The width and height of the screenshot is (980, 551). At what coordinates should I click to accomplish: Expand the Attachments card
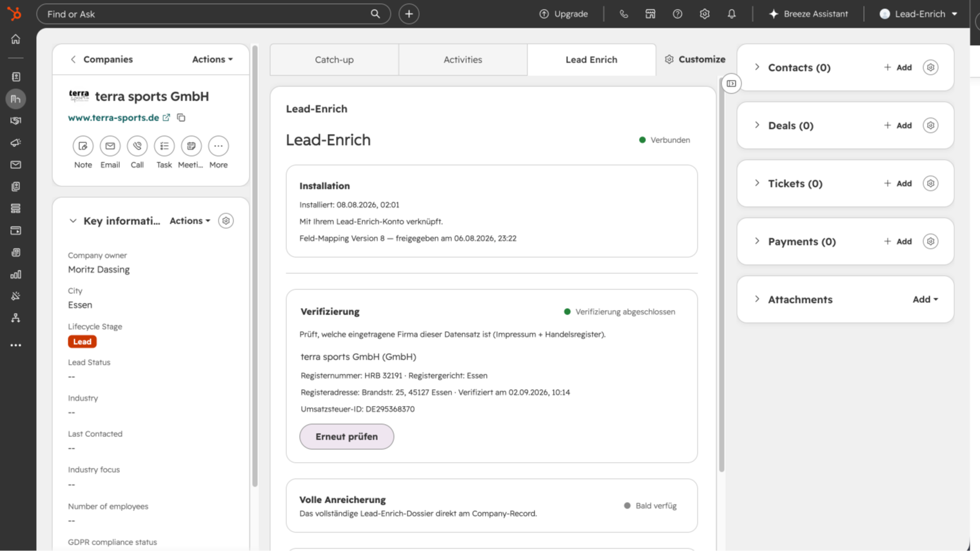point(757,300)
